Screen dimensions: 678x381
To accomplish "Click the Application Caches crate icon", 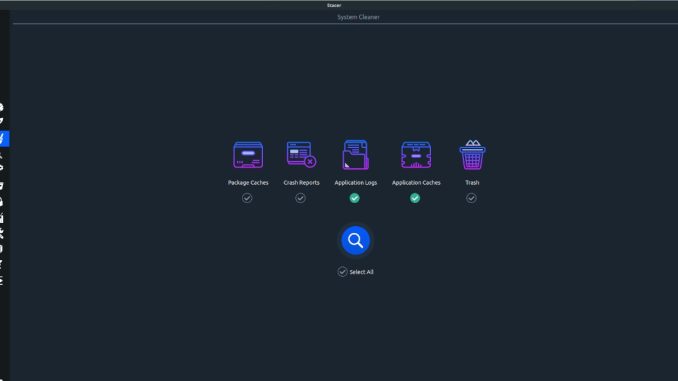I will pos(416,155).
